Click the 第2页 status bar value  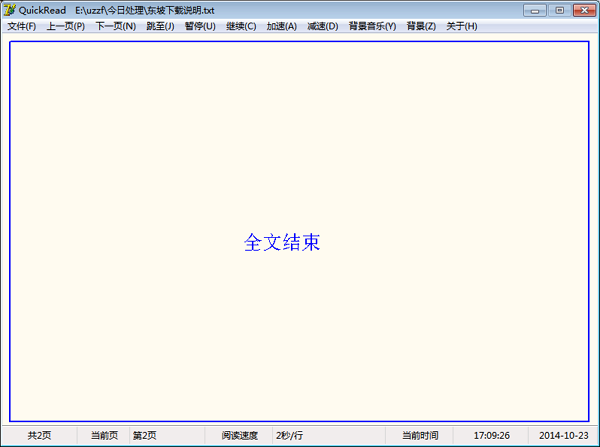coord(144,436)
